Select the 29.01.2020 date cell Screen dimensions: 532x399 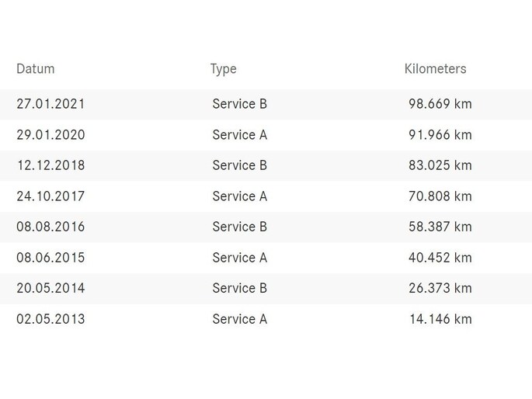(50, 135)
